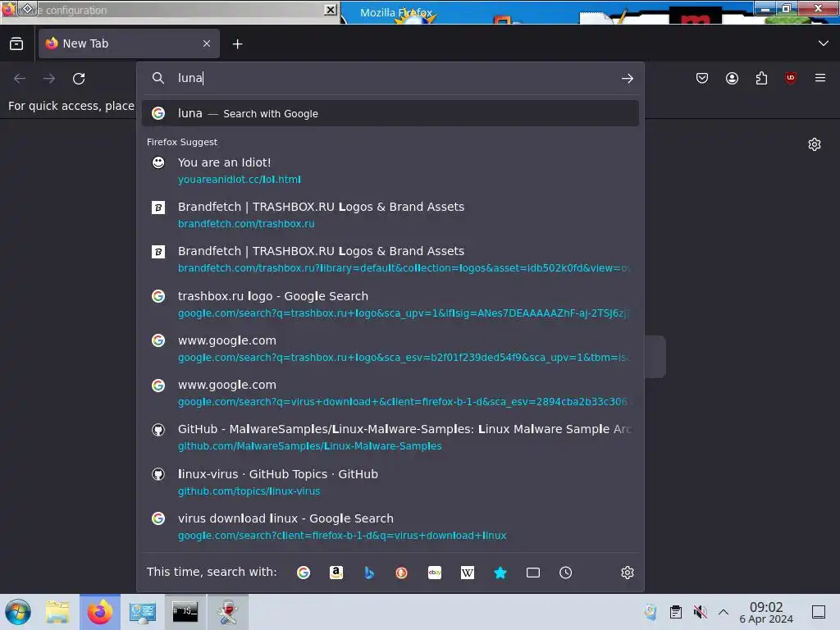
Task: Open virus download linux - Google Search suggestion
Action: [x=390, y=527]
